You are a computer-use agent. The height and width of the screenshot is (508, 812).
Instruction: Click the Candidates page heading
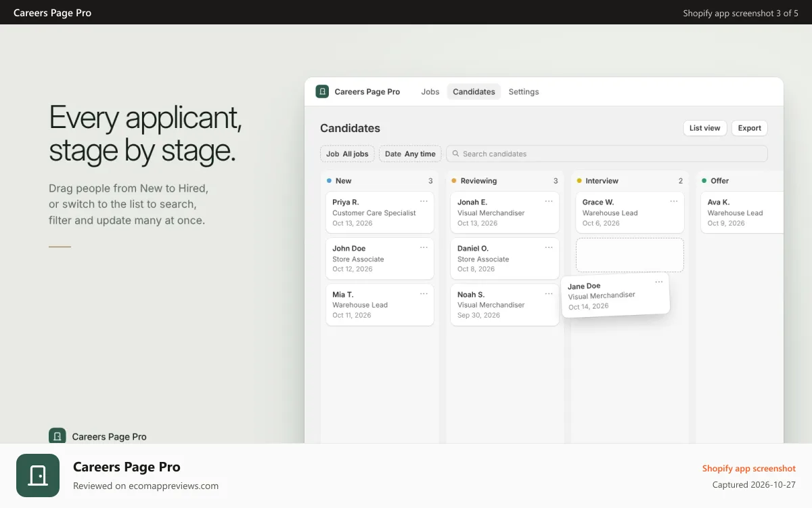[350, 128]
